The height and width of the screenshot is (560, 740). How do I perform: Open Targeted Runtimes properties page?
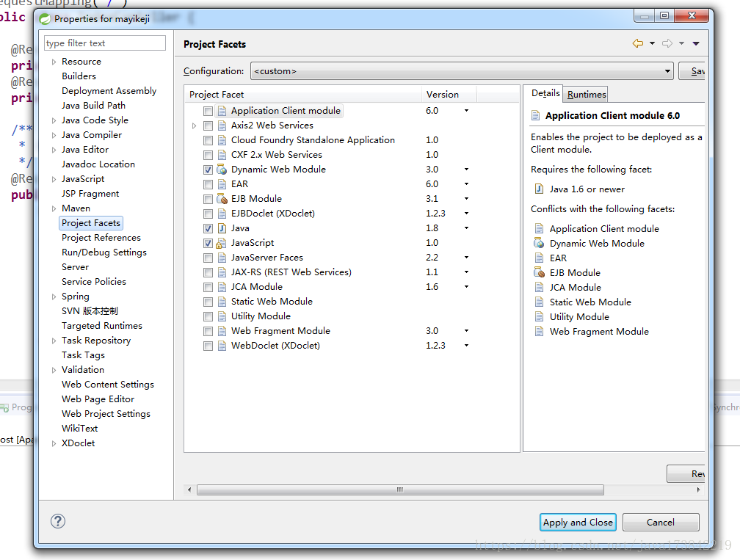pyautogui.click(x=101, y=326)
